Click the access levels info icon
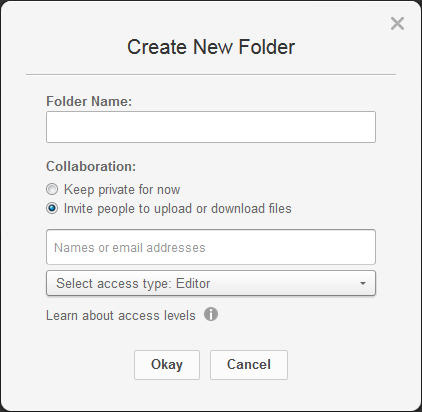Image resolution: width=422 pixels, height=412 pixels. coord(211,314)
